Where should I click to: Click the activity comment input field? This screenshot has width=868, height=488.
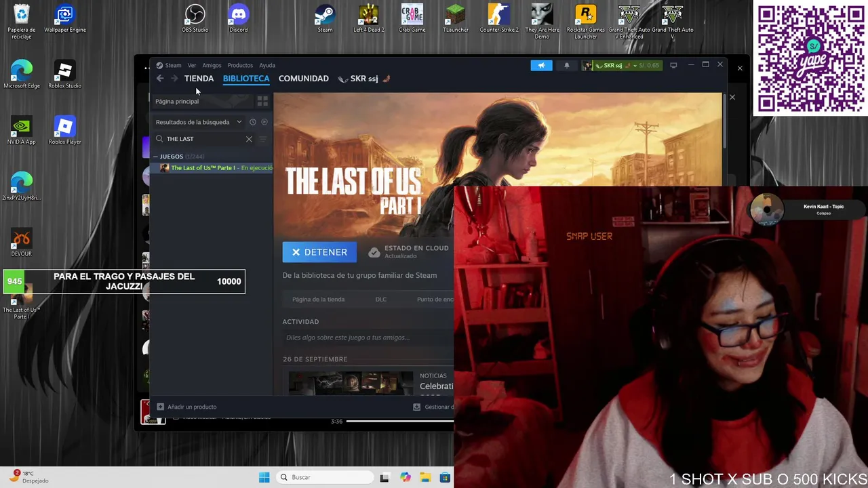pos(368,338)
